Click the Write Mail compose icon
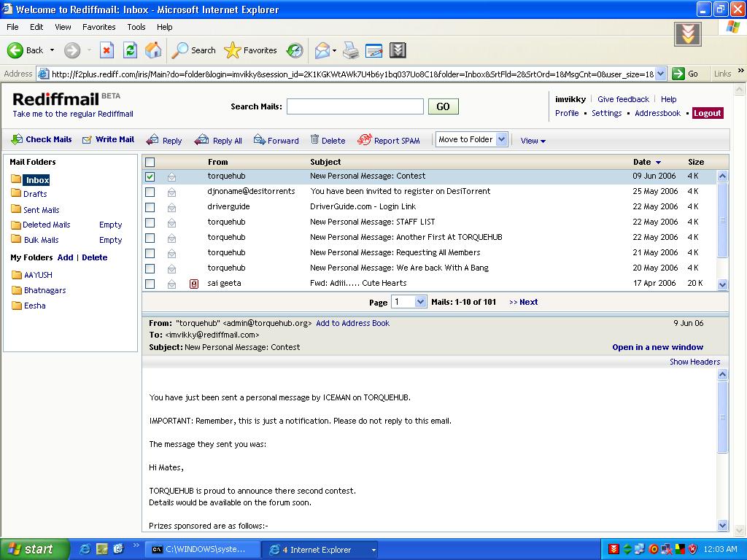 point(87,139)
